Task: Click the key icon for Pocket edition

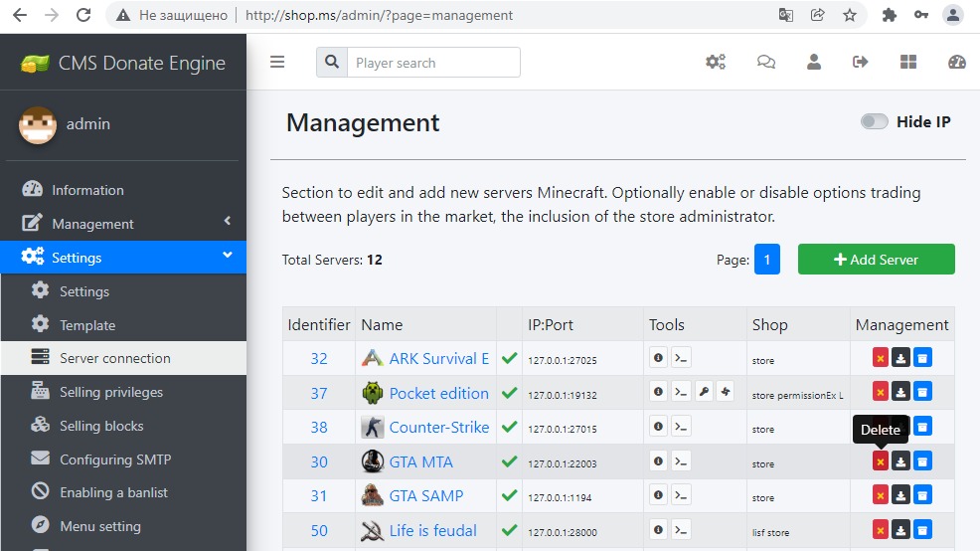Action: tap(704, 392)
